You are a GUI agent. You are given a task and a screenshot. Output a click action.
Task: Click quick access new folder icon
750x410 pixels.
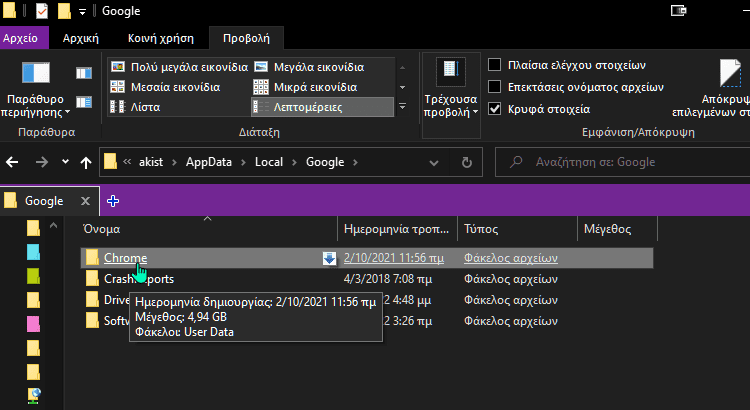[64, 11]
